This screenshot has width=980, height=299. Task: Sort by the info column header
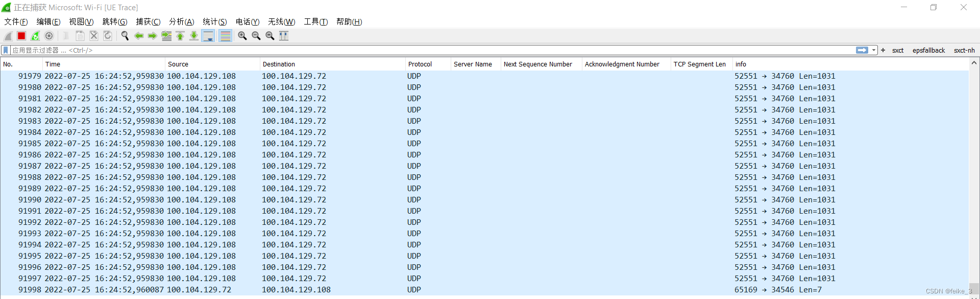coord(850,64)
